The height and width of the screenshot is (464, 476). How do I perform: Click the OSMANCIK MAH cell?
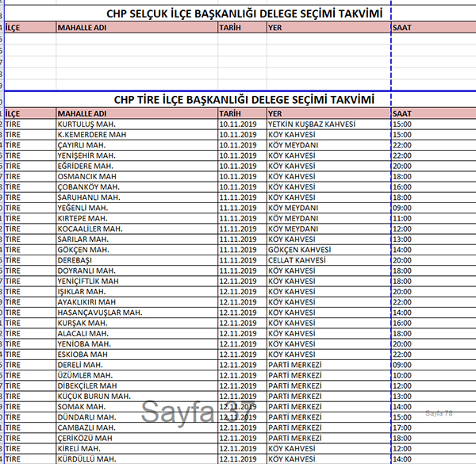pos(137,177)
